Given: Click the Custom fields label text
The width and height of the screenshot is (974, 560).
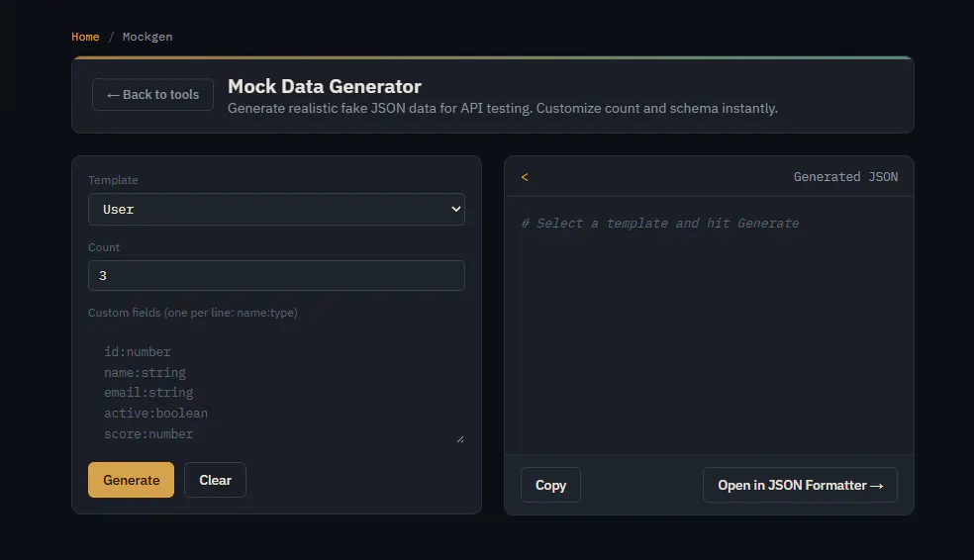Looking at the screenshot, I should click(193, 313).
